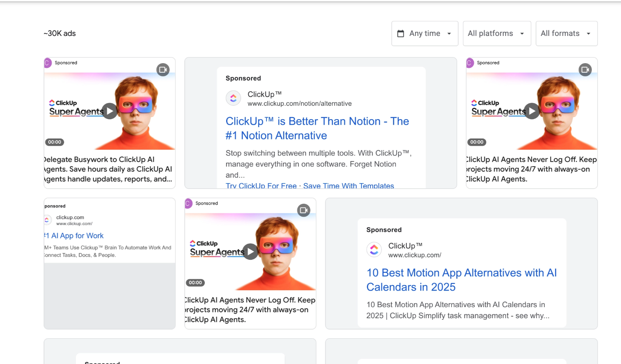Click Super Agents thumbnail in Delegate Busywork ad
Image resolution: width=621 pixels, height=364 pixels.
pyautogui.click(x=109, y=111)
